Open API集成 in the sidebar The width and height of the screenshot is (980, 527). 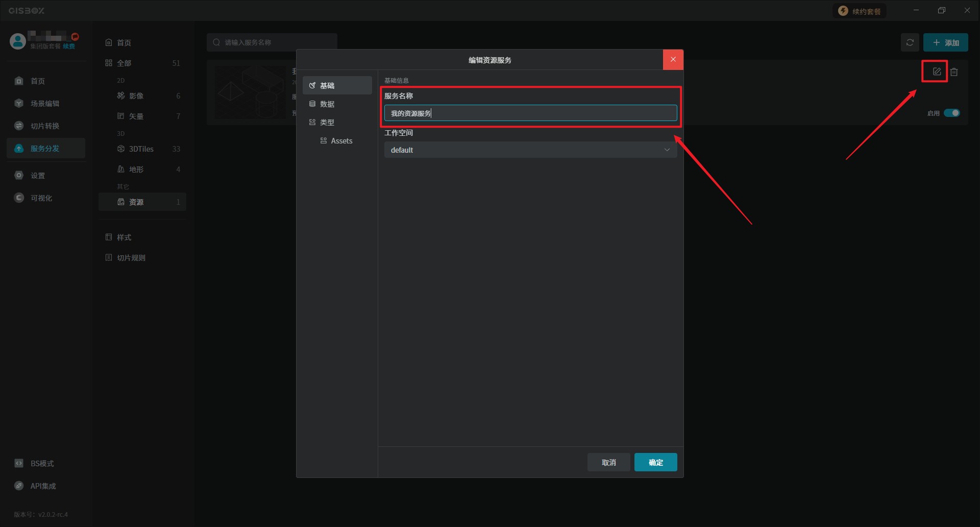click(x=43, y=486)
